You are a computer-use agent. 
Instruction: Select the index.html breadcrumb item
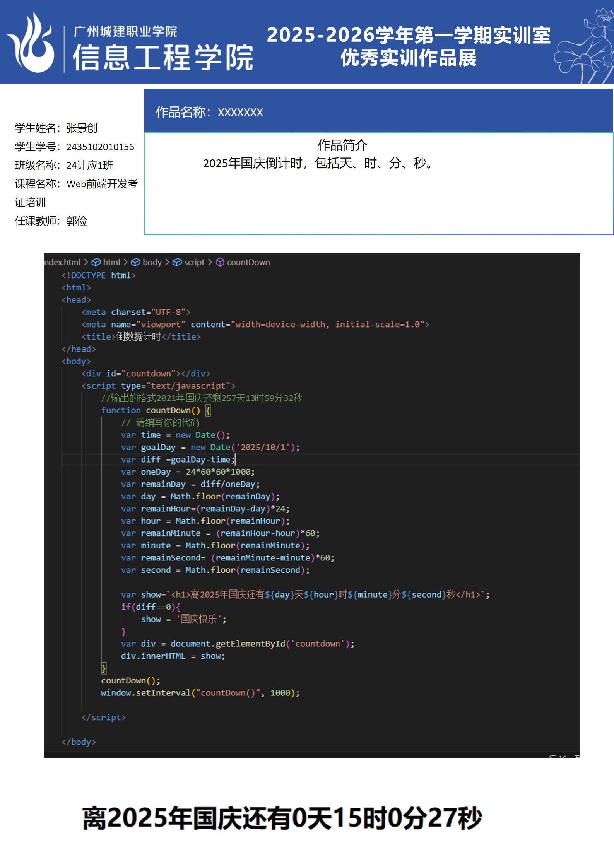tap(63, 262)
